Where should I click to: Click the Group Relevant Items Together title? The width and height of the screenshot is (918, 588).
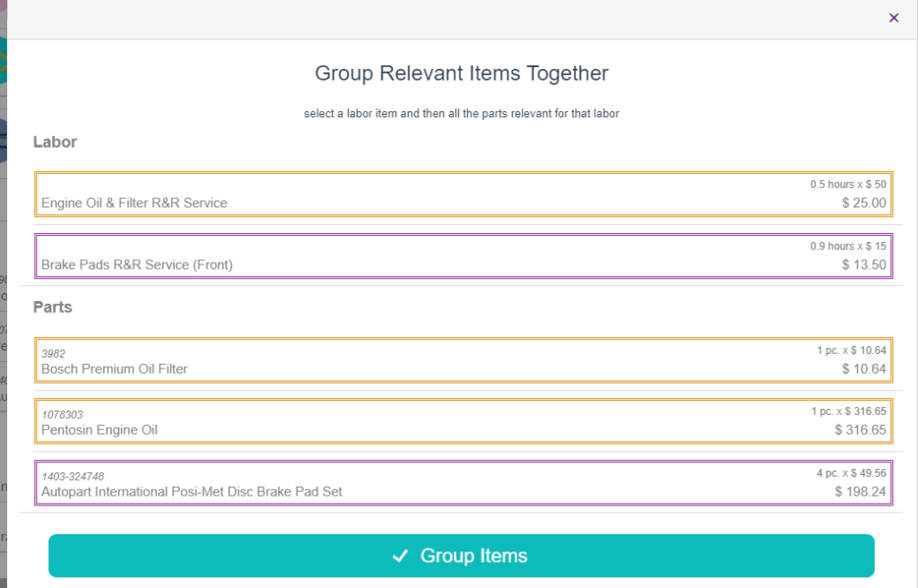[x=461, y=73]
